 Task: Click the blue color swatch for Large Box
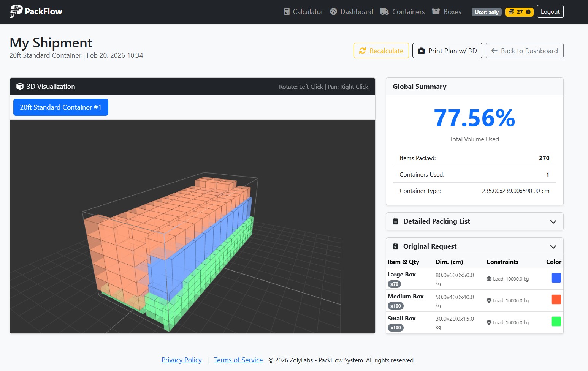pos(556,278)
